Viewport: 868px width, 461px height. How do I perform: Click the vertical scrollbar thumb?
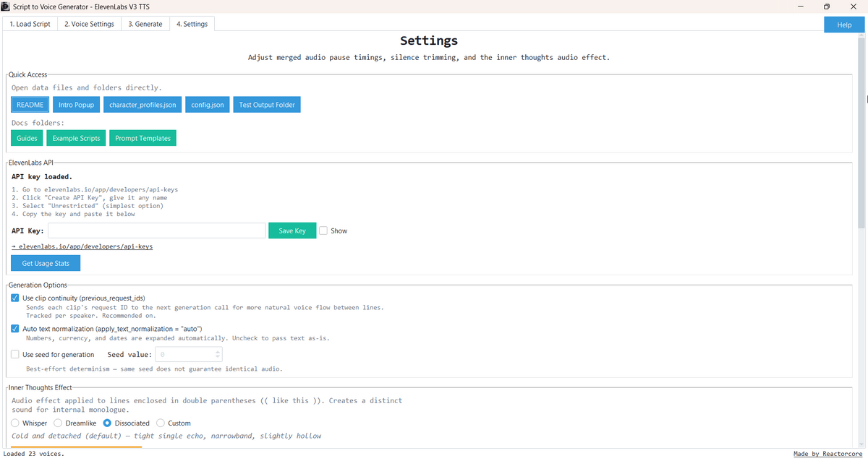coord(861,132)
